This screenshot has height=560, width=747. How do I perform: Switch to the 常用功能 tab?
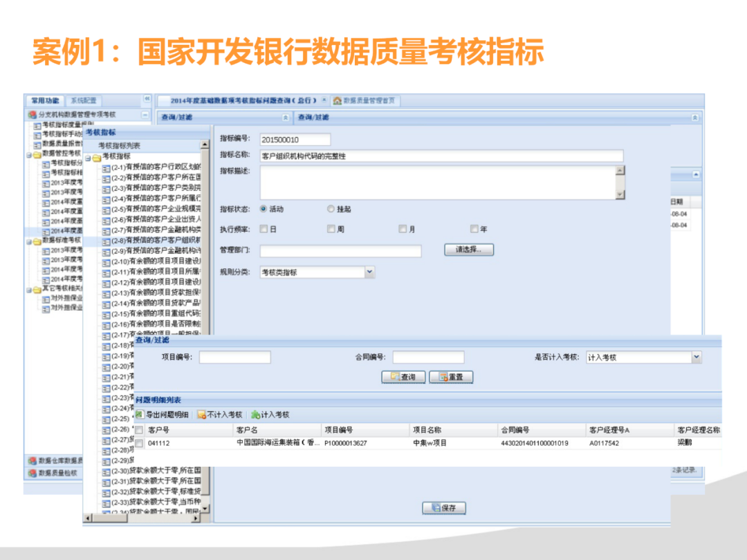45,100
